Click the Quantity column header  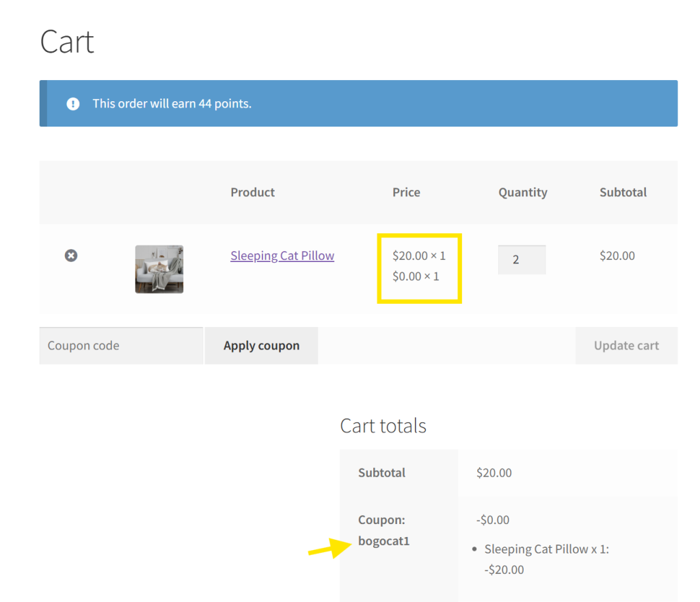(x=522, y=192)
